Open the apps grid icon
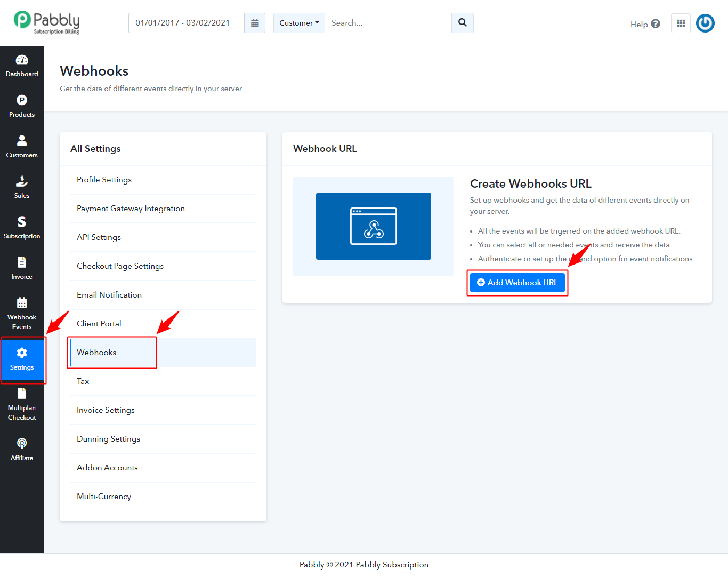The image size is (728, 576). tap(681, 23)
